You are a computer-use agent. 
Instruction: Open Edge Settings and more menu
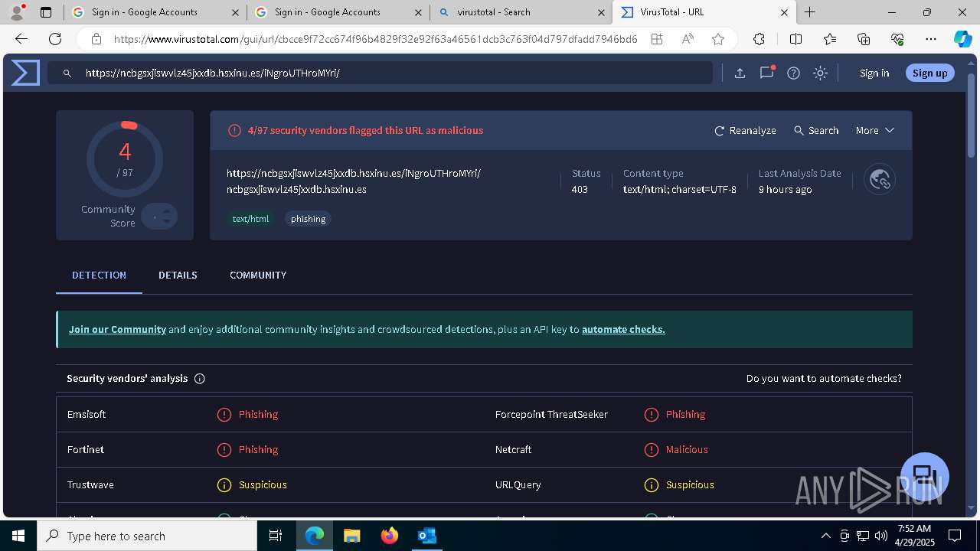(x=931, y=39)
